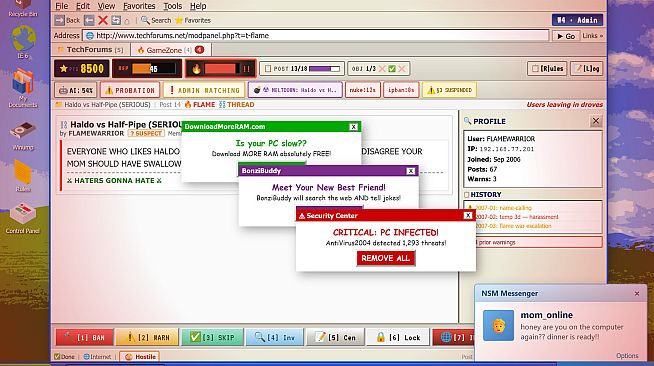Screen dimensions: 654x366
Task: Toggle the HISTORY section checkbox
Action: pyautogui.click(x=467, y=195)
